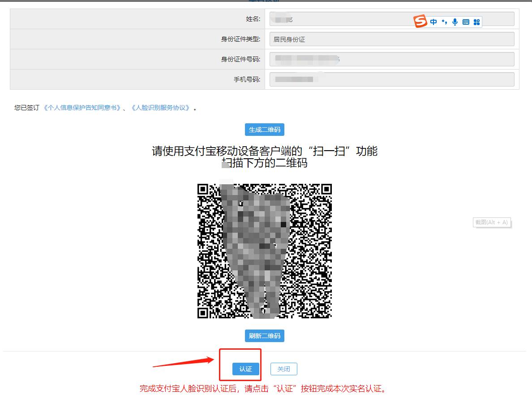The image size is (532, 395).
Task: Click the comma punctuation icon on Sogou bar
Action: pyautogui.click(x=445, y=21)
